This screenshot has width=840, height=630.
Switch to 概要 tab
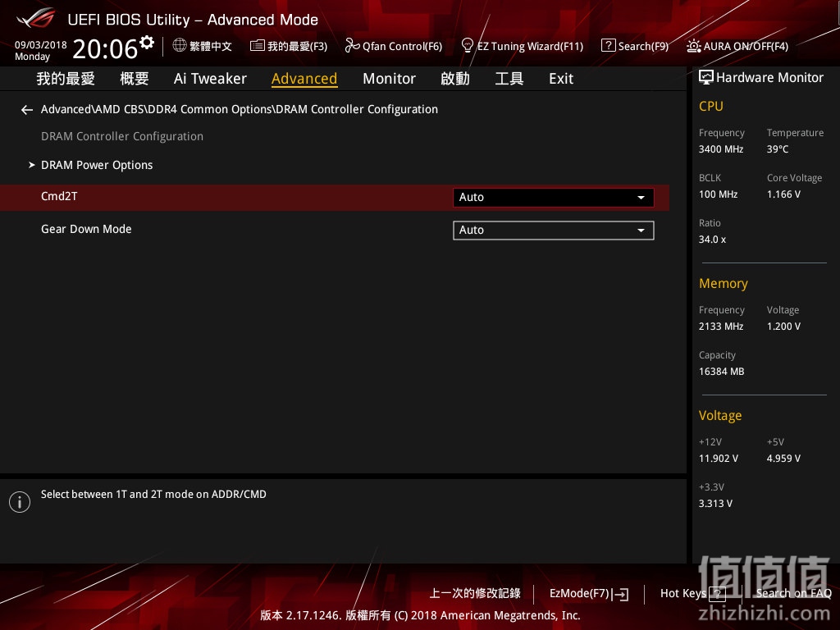pos(135,79)
